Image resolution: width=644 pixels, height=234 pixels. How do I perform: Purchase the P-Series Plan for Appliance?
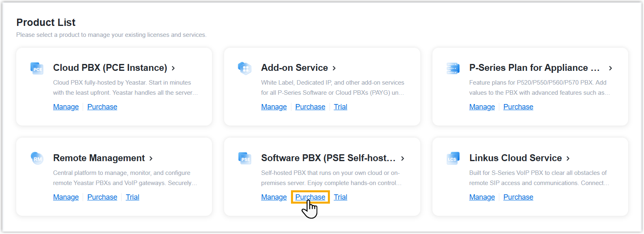518,107
